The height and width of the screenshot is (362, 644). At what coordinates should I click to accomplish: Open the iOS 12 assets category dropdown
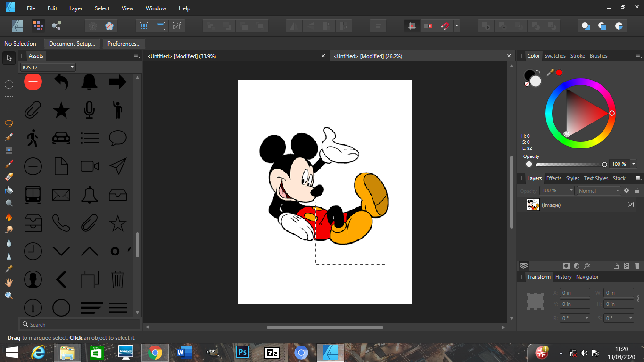[x=48, y=67]
